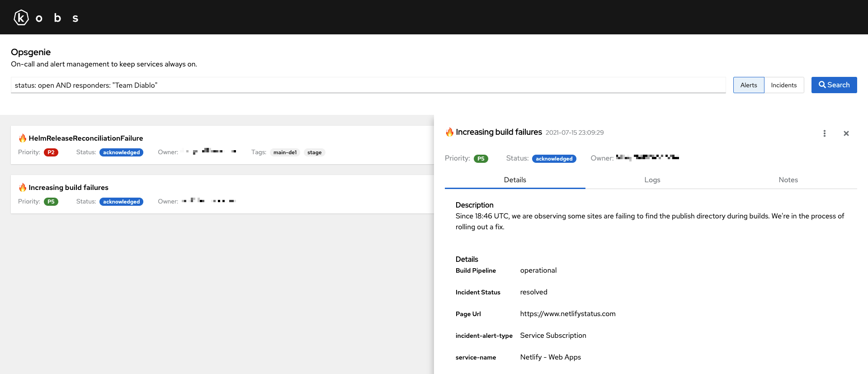This screenshot has width=868, height=374.
Task: Click the Description heading in details
Action: tap(475, 205)
